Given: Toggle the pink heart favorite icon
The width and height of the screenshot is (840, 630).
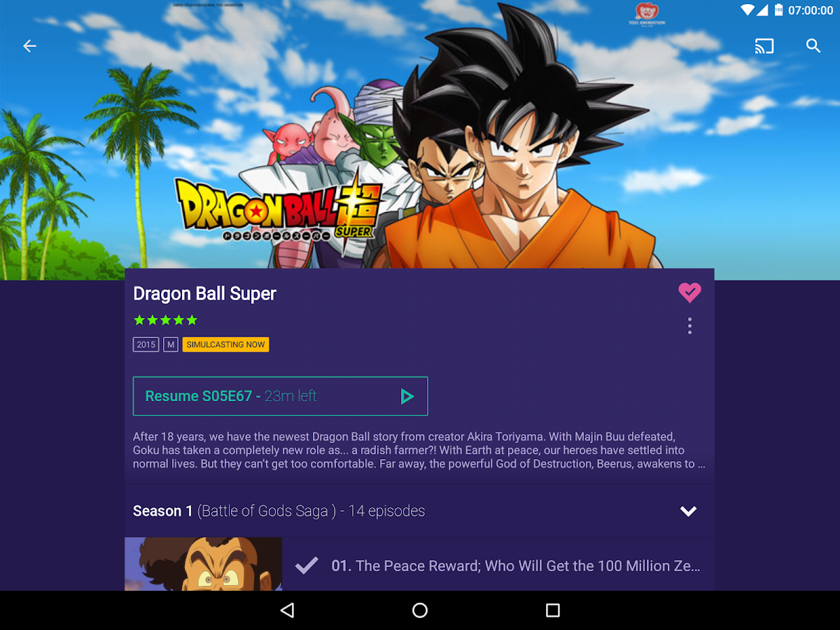Looking at the screenshot, I should click(689, 292).
